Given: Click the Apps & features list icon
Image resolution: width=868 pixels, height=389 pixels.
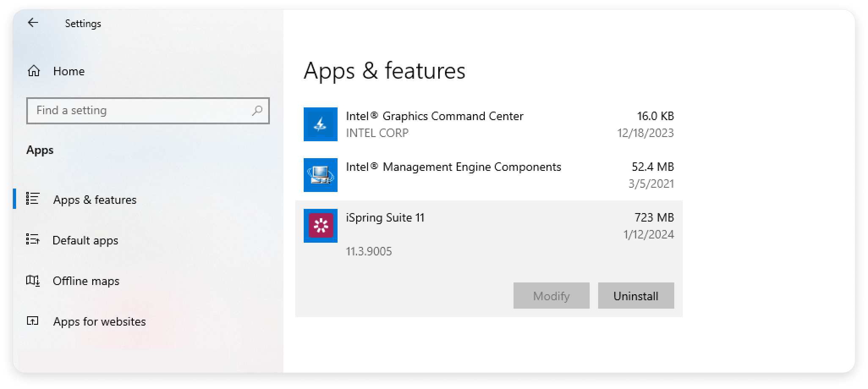Looking at the screenshot, I should pyautogui.click(x=33, y=199).
